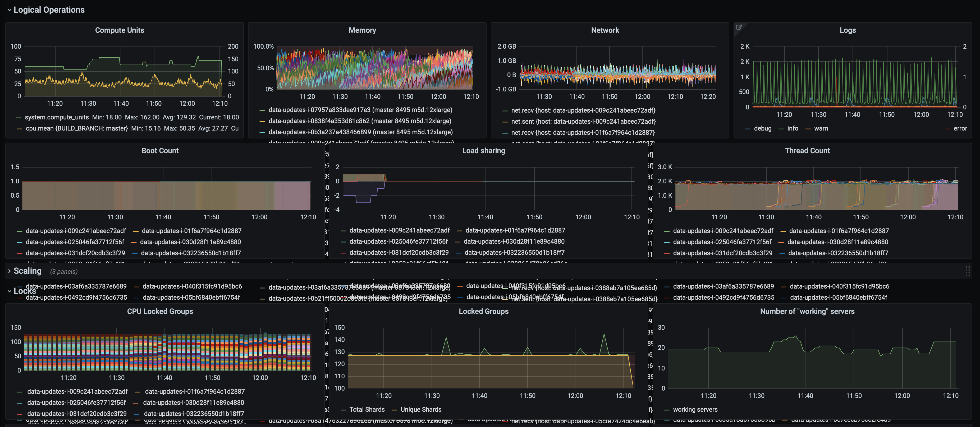This screenshot has height=427, width=980.
Task: Toggle the Unique Shards legend series
Action: 421,410
